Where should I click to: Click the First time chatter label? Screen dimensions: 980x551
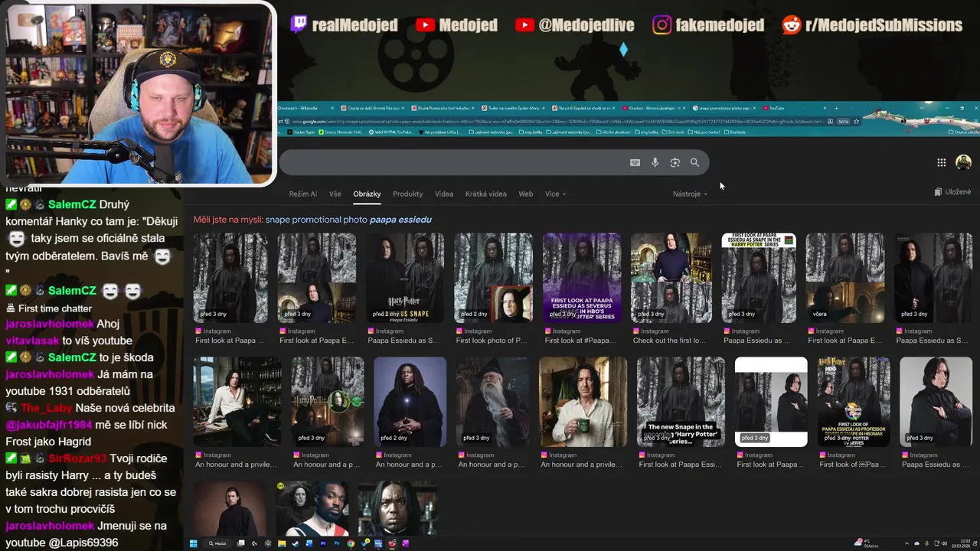[55, 308]
